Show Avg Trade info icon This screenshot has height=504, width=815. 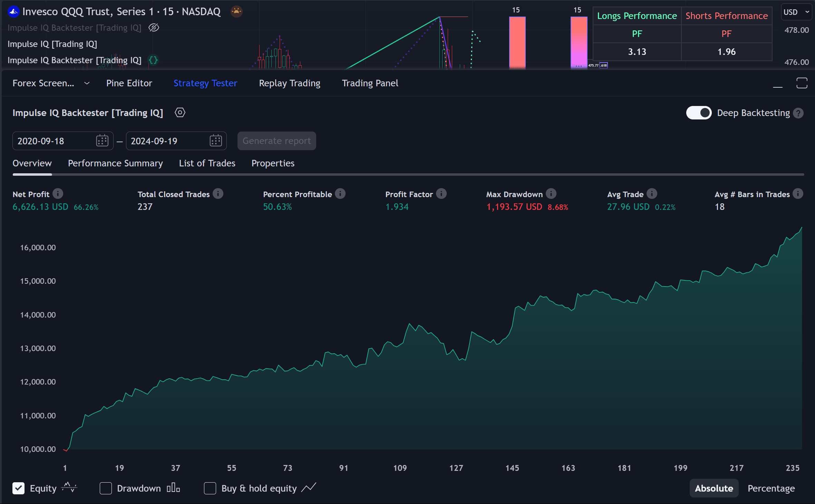(x=652, y=194)
